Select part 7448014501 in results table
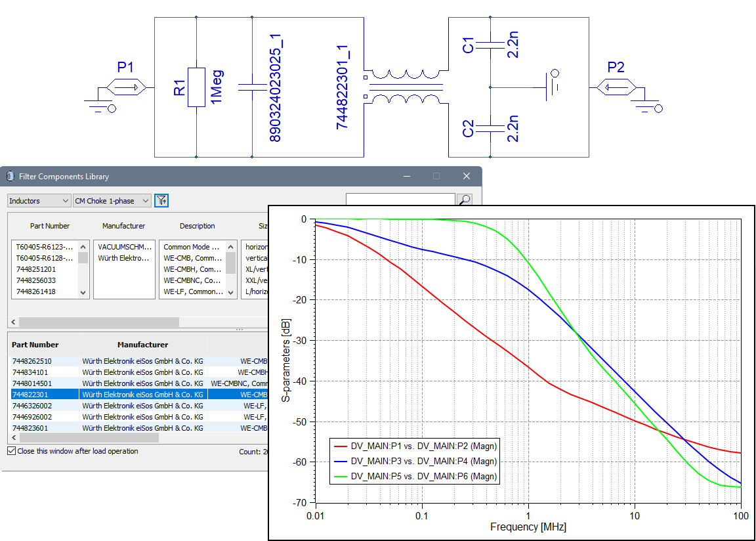The height and width of the screenshot is (541, 756). tap(31, 383)
